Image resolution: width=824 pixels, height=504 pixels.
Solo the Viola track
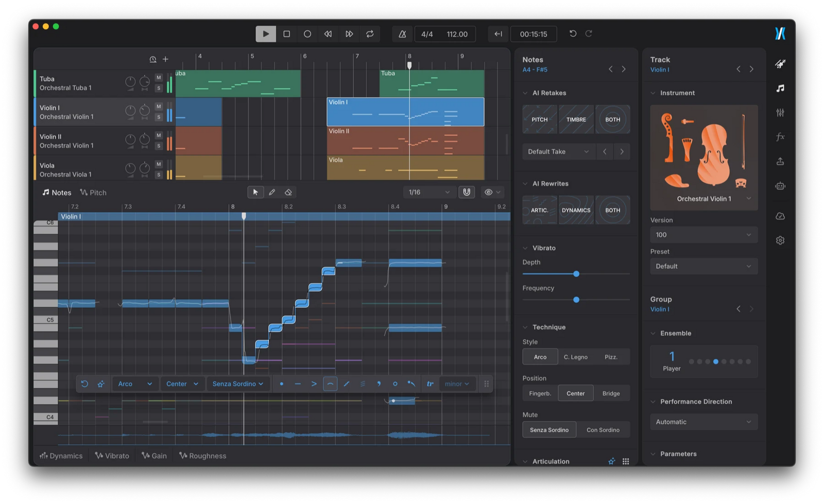pyautogui.click(x=159, y=175)
